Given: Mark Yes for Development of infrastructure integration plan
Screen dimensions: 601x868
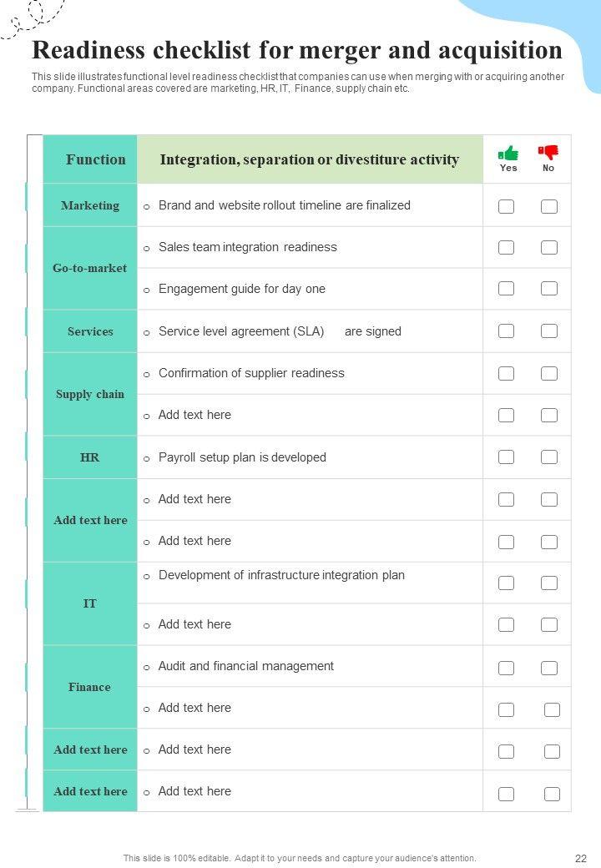Looking at the screenshot, I should [507, 583].
